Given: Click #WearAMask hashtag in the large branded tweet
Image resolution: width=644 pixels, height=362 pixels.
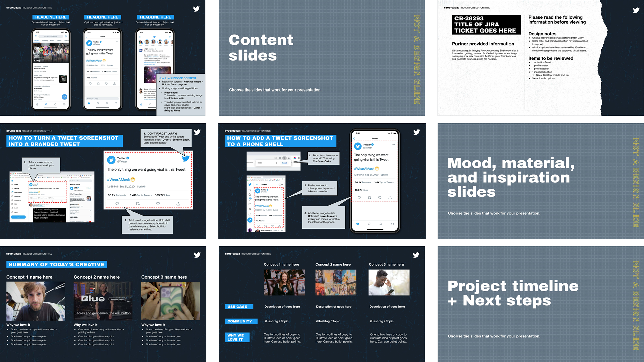Looking at the screenshot, I should point(118,180).
